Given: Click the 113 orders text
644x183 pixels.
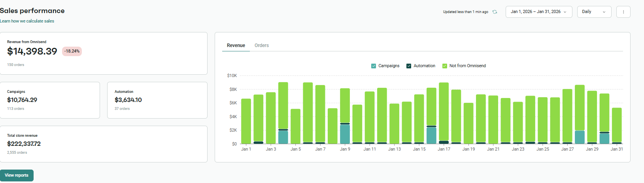Looking at the screenshot, I should tap(15, 109).
